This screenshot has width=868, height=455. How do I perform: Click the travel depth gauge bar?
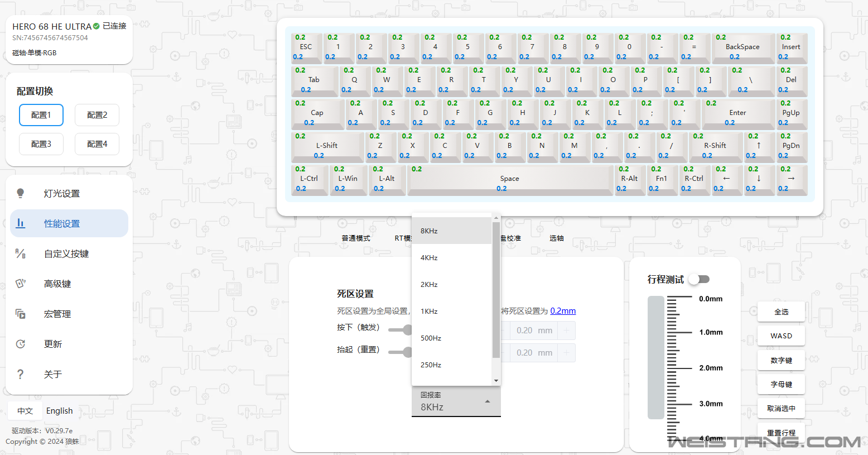click(x=656, y=358)
